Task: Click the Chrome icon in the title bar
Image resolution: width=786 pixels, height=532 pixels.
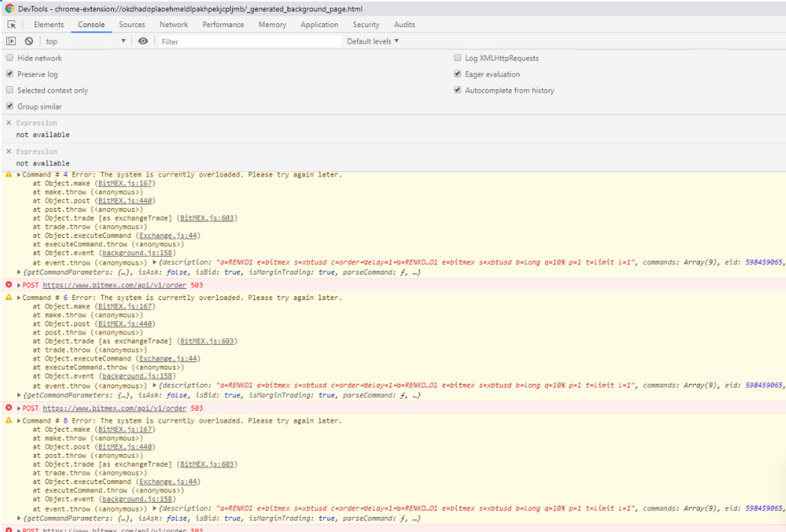Action: tap(10, 8)
